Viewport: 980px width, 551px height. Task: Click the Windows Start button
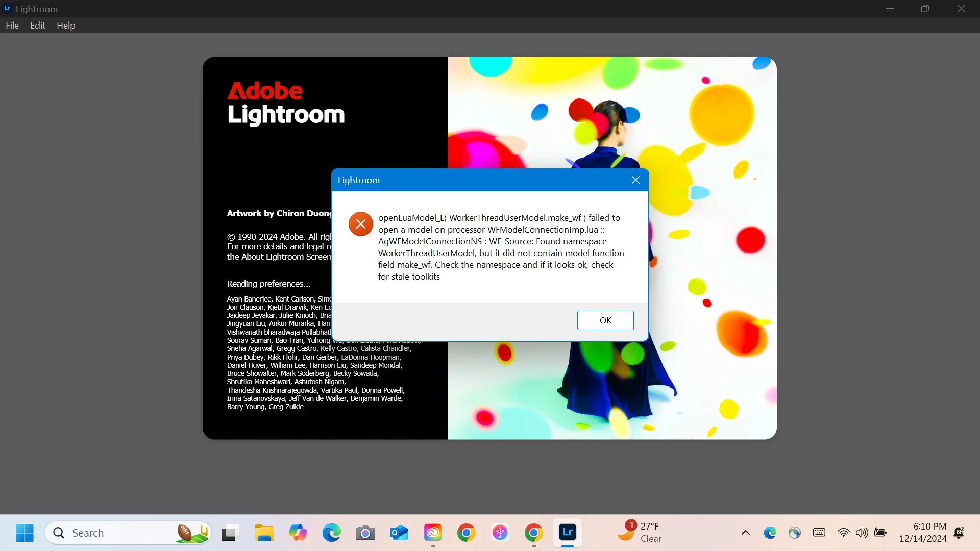click(x=24, y=533)
